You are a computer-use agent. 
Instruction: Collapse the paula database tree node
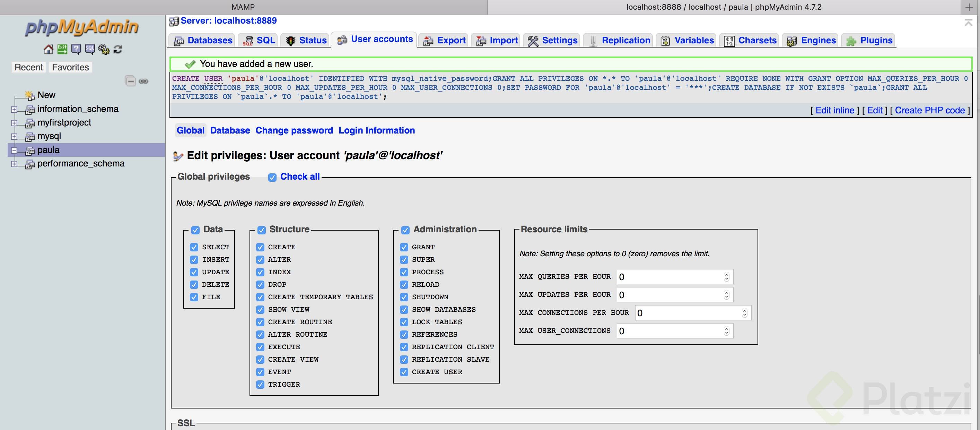(x=14, y=150)
